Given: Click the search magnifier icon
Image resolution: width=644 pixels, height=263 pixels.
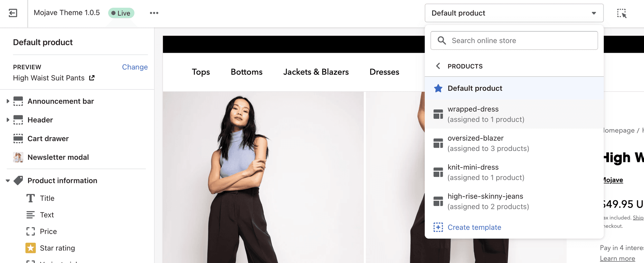Looking at the screenshot, I should point(441,41).
